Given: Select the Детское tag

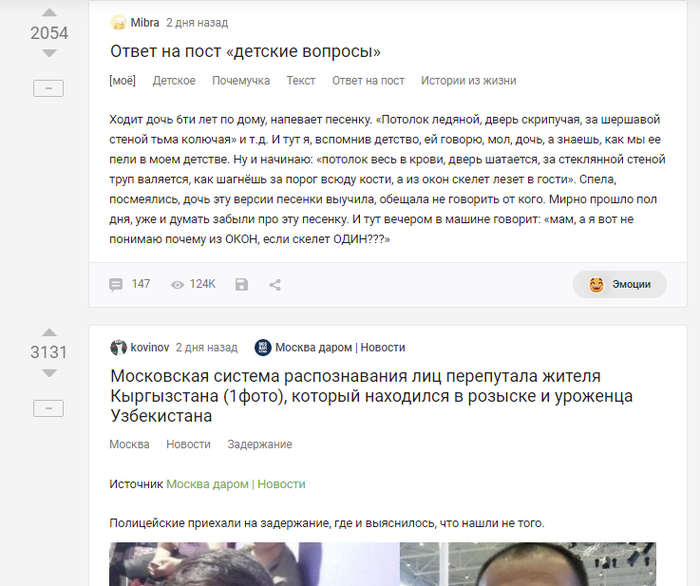Looking at the screenshot, I should tap(174, 81).
